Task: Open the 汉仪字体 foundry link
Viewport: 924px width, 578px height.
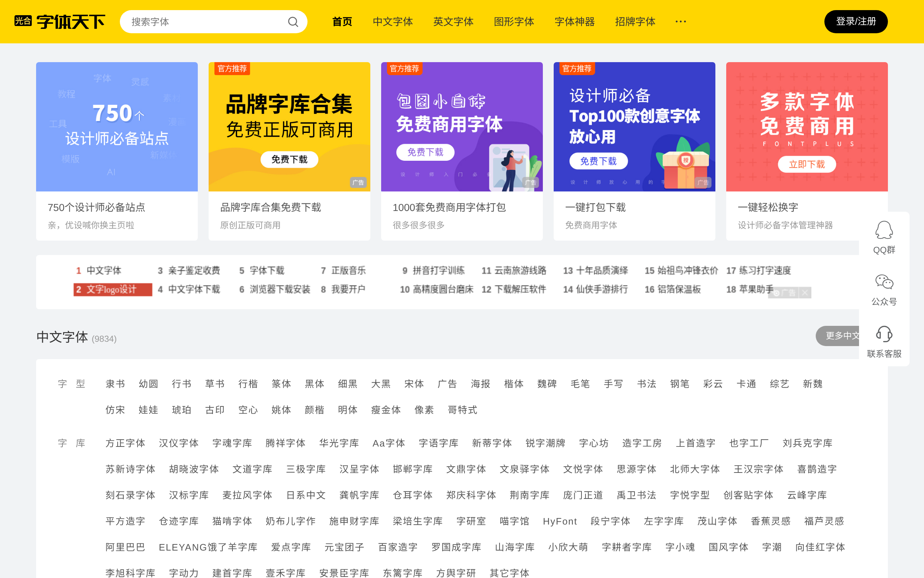Action: tap(179, 443)
